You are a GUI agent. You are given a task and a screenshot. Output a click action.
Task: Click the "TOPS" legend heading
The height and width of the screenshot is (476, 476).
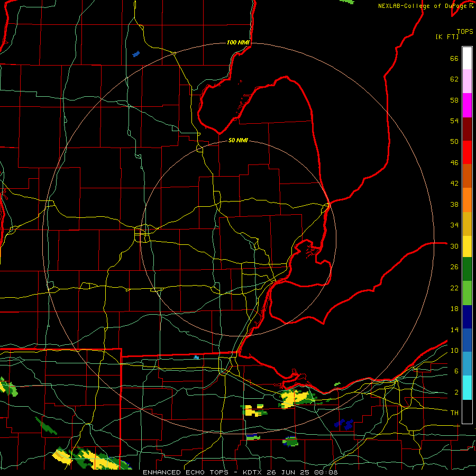(465, 31)
